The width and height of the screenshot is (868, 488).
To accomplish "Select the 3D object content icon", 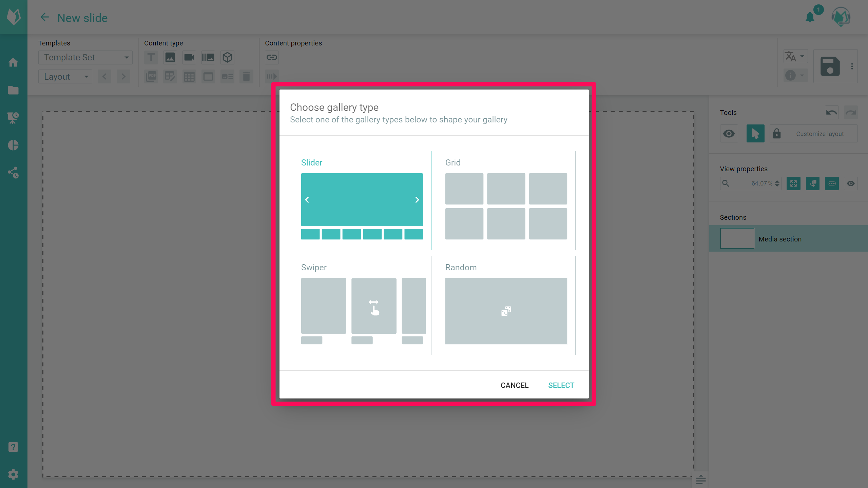I will pyautogui.click(x=227, y=57).
